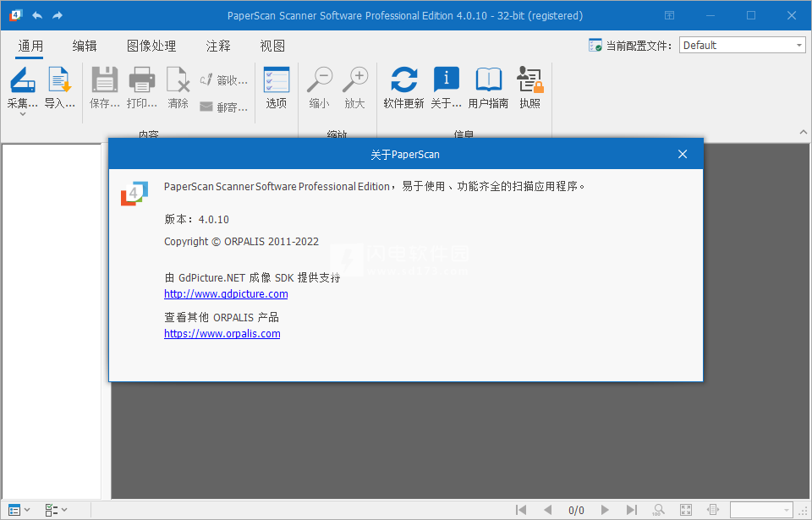
Task: Click the Acquire (采集) scanner icon
Action: [22, 80]
